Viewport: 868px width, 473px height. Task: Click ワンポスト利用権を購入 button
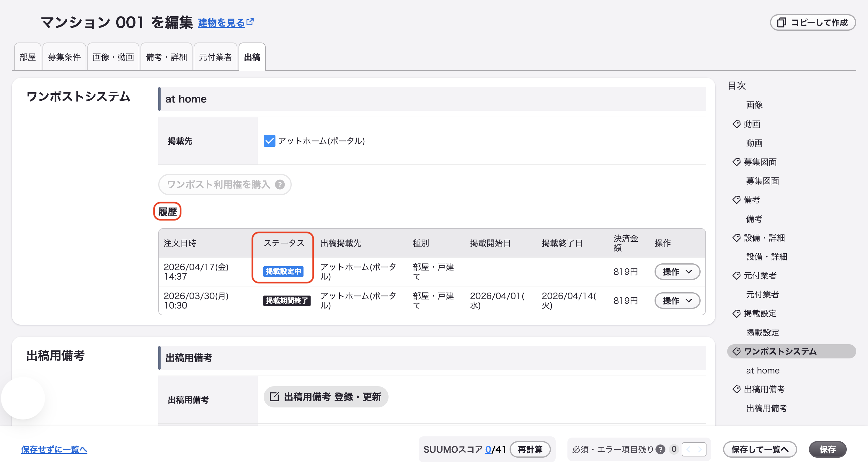225,185
